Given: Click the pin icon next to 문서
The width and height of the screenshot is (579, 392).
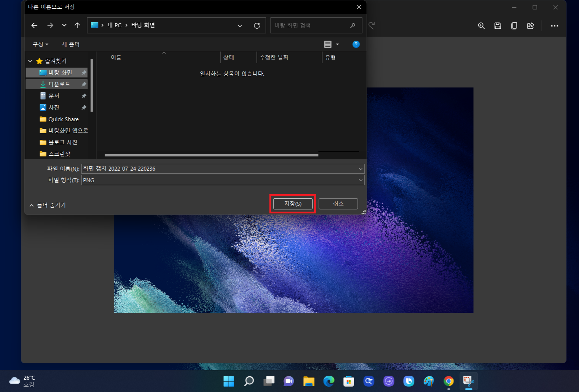Looking at the screenshot, I should tap(84, 96).
